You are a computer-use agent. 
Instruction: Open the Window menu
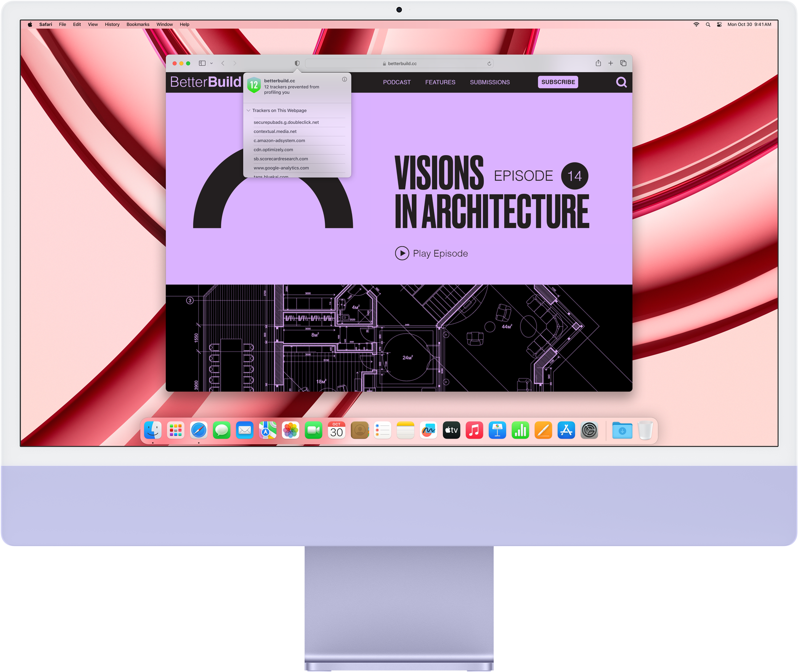[165, 24]
